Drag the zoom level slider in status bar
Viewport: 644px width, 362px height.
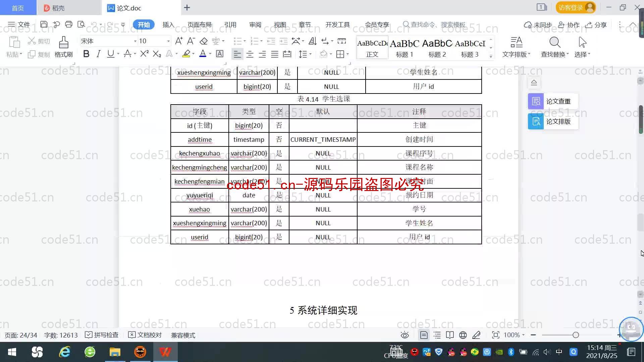tap(576, 335)
